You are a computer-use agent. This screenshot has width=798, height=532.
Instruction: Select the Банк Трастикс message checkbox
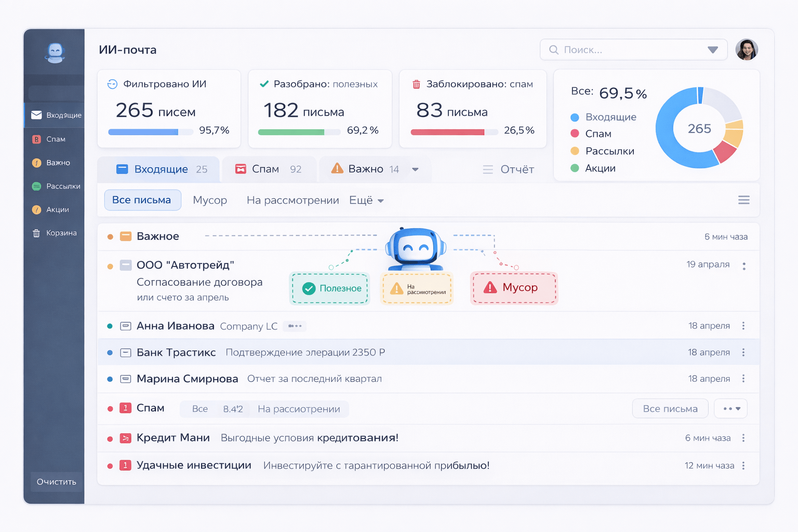126,353
